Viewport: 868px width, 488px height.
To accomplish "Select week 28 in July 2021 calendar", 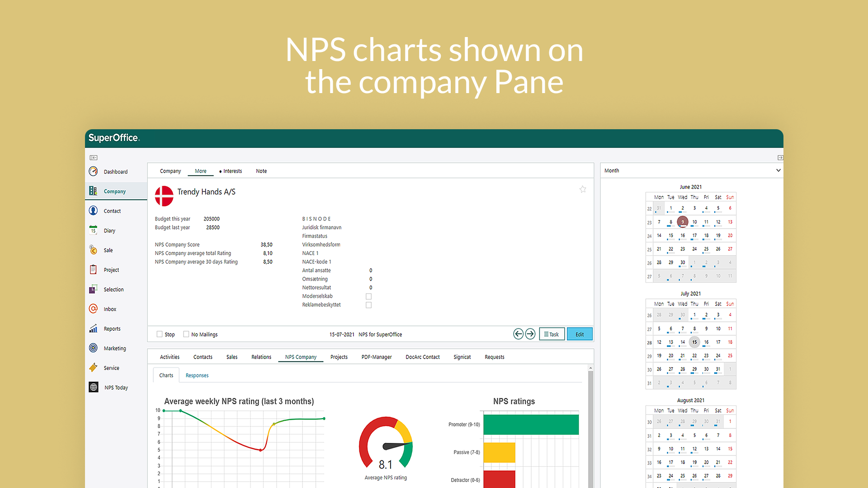I will (x=649, y=343).
